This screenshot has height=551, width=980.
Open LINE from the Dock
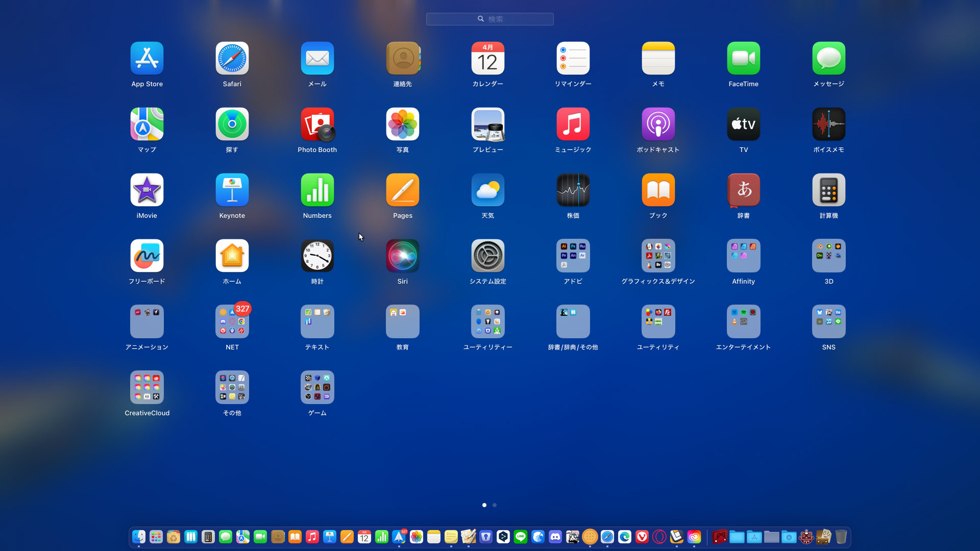tap(521, 537)
